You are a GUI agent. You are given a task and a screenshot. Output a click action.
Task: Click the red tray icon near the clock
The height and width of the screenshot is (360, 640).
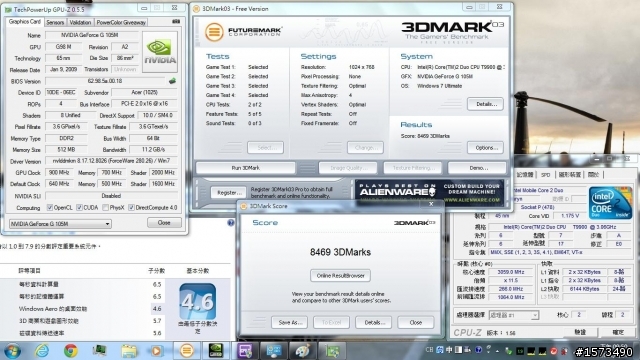click(x=553, y=351)
